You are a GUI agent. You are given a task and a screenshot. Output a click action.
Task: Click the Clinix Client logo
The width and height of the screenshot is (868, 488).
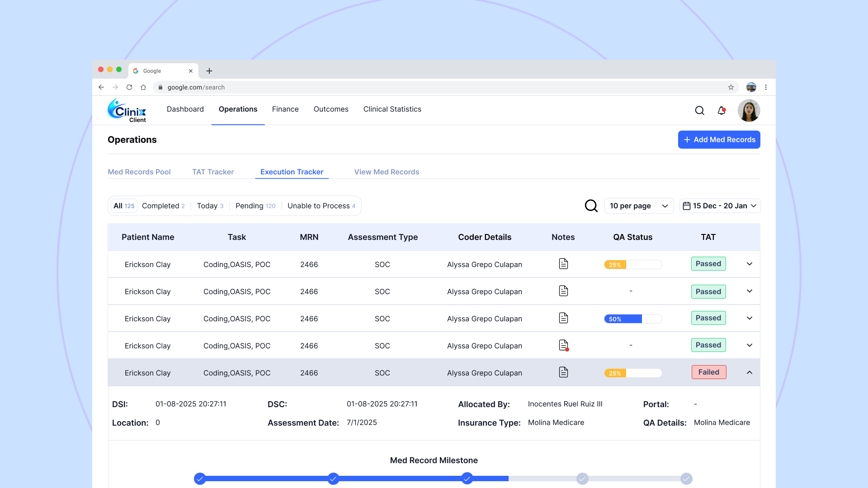[x=127, y=110]
